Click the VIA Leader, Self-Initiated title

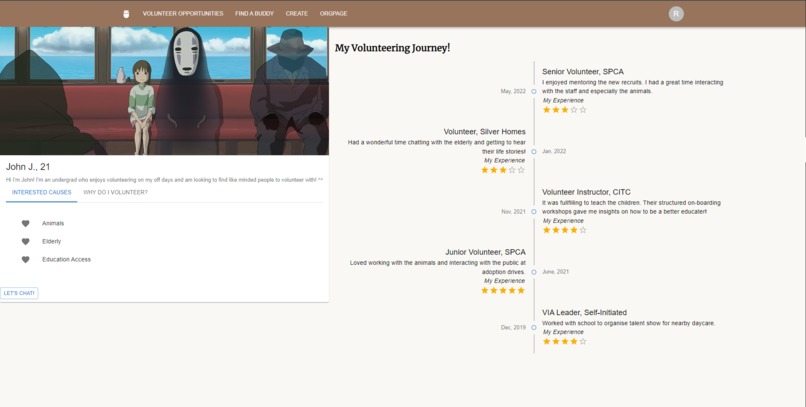[584, 312]
